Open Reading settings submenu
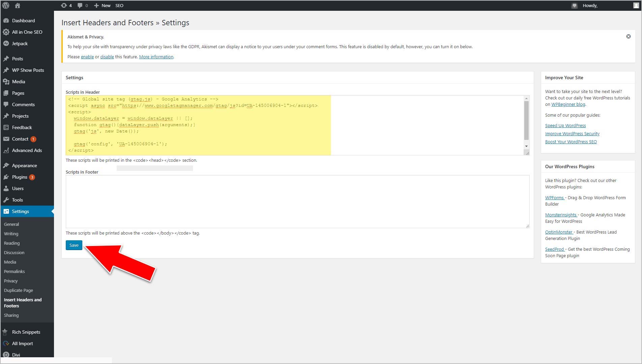The width and height of the screenshot is (642, 364). 12,243
